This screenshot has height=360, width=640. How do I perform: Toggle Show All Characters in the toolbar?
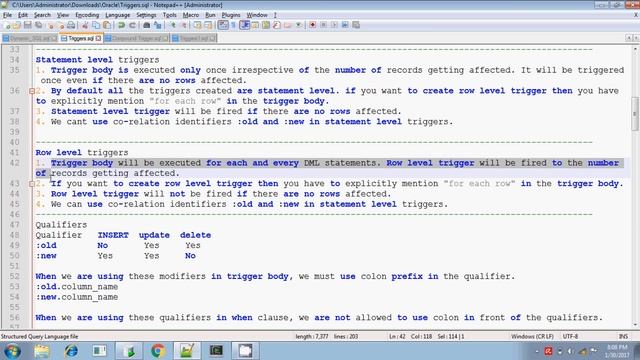coord(233,25)
